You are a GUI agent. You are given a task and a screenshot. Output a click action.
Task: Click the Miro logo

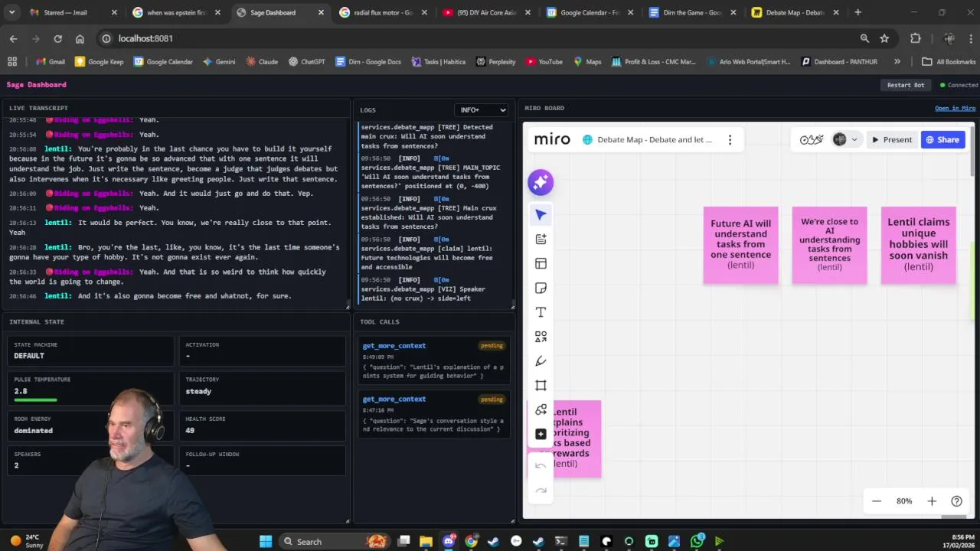pos(552,139)
